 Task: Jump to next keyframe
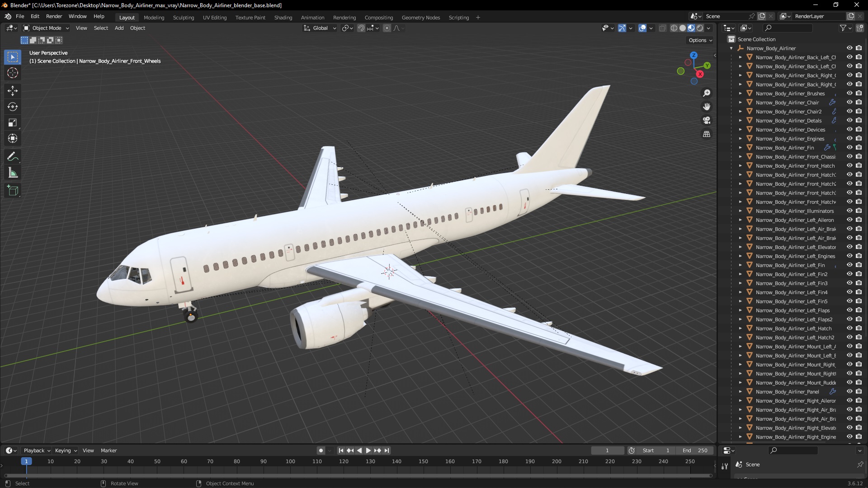[x=377, y=450]
